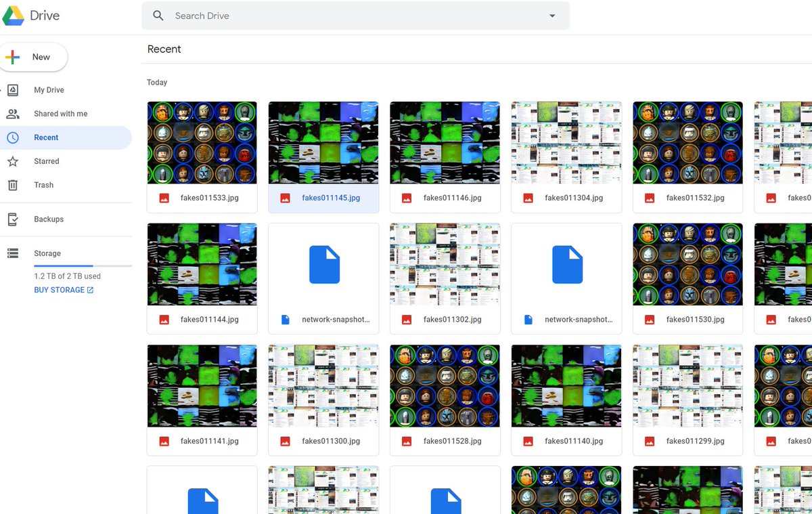
Task: Click image icon beside fakes011299.jpg
Action: (650, 441)
